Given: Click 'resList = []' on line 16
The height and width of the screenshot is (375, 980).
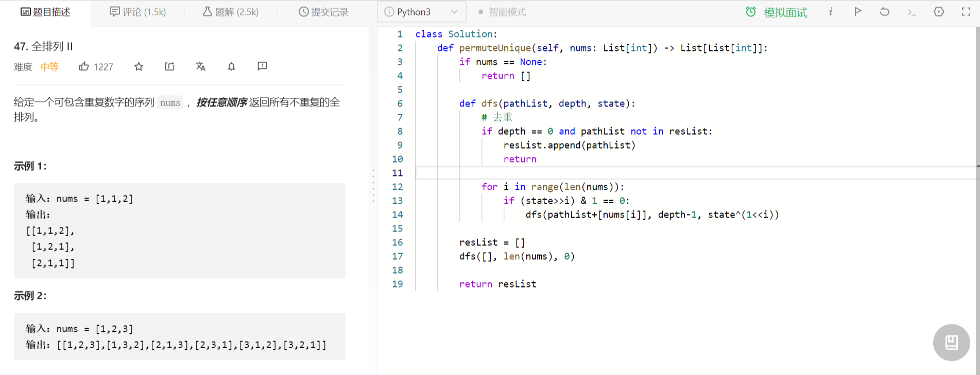Looking at the screenshot, I should (492, 242).
